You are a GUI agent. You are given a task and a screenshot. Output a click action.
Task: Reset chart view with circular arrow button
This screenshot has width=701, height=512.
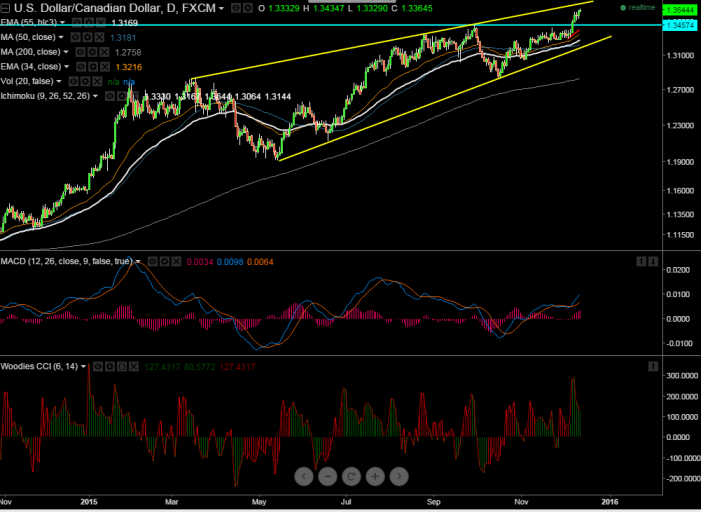(351, 477)
